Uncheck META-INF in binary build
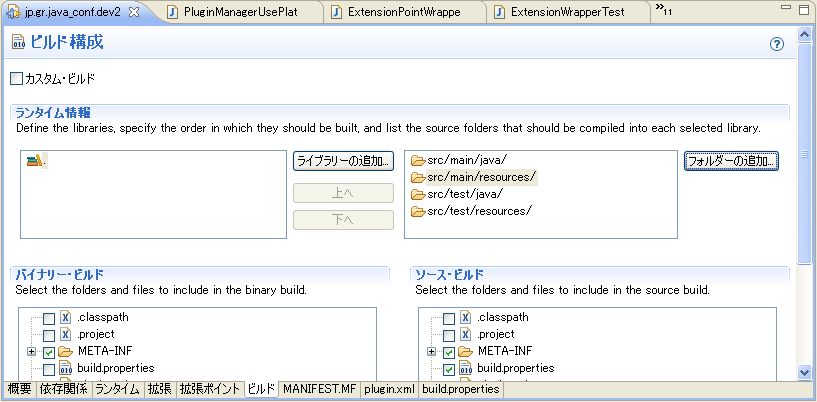This screenshot has width=817, height=402. pyautogui.click(x=48, y=353)
